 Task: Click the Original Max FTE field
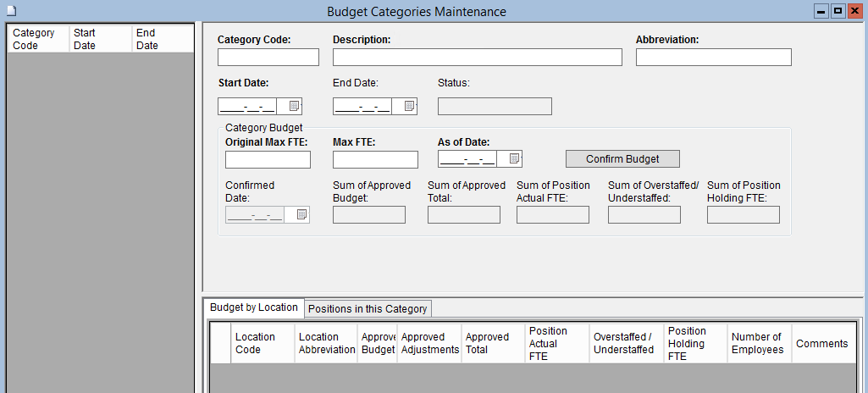268,159
